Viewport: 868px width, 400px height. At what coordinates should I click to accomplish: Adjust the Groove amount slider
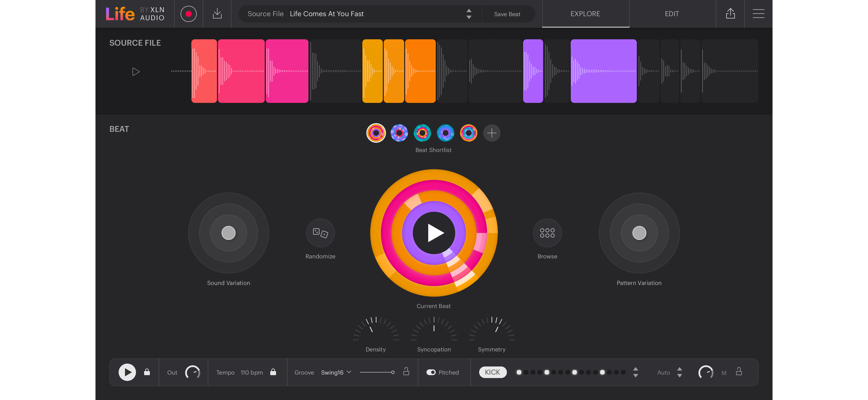tap(377, 372)
